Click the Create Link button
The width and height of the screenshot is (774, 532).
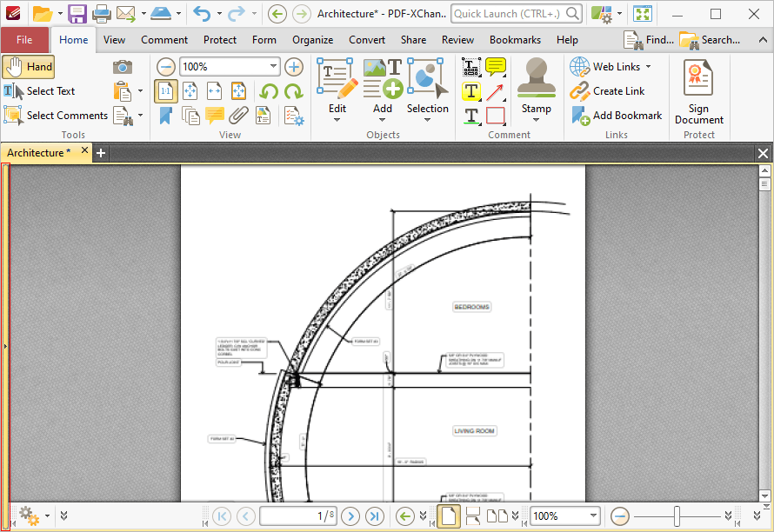click(608, 91)
